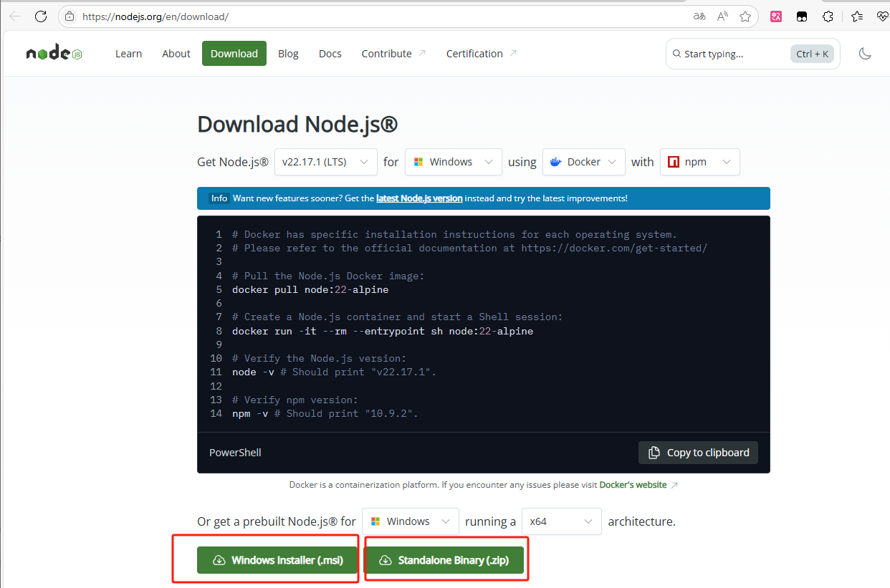Toggle dark mode moon icon

[865, 54]
